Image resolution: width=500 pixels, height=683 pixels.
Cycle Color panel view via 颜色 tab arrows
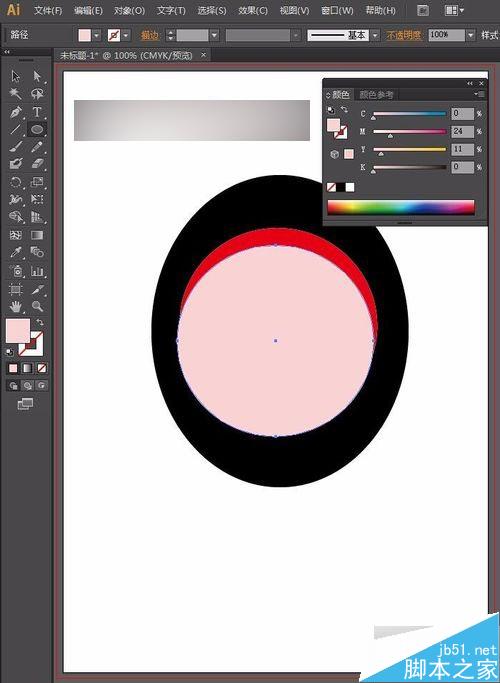[328, 95]
